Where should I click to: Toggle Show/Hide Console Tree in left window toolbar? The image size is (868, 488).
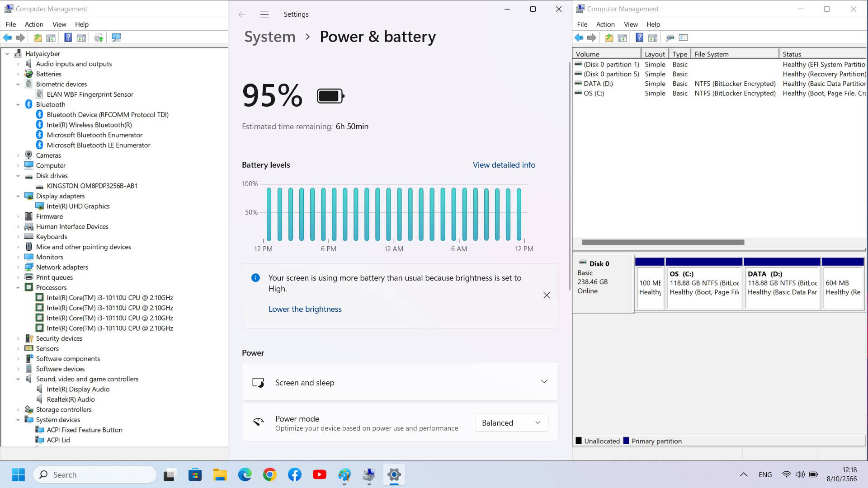coord(51,38)
